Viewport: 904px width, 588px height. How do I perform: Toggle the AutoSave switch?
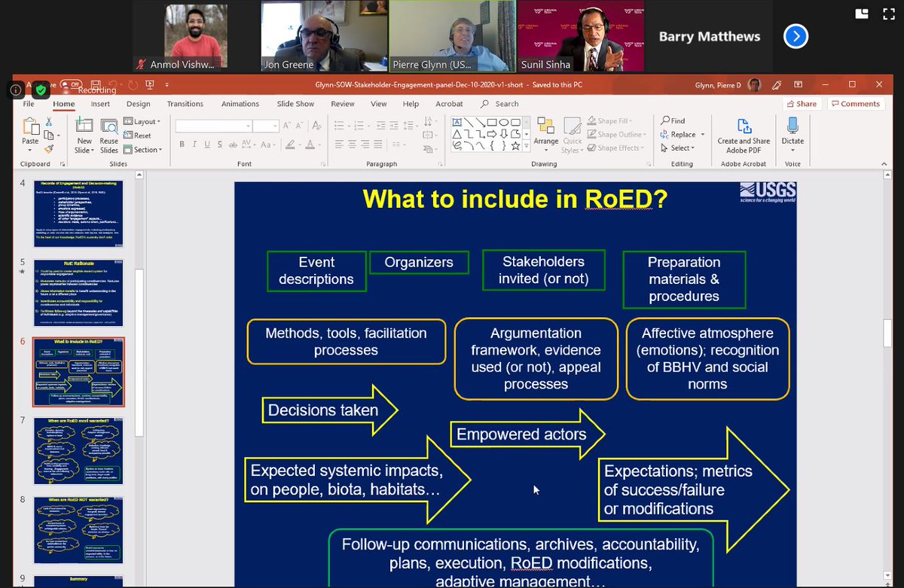(x=70, y=84)
